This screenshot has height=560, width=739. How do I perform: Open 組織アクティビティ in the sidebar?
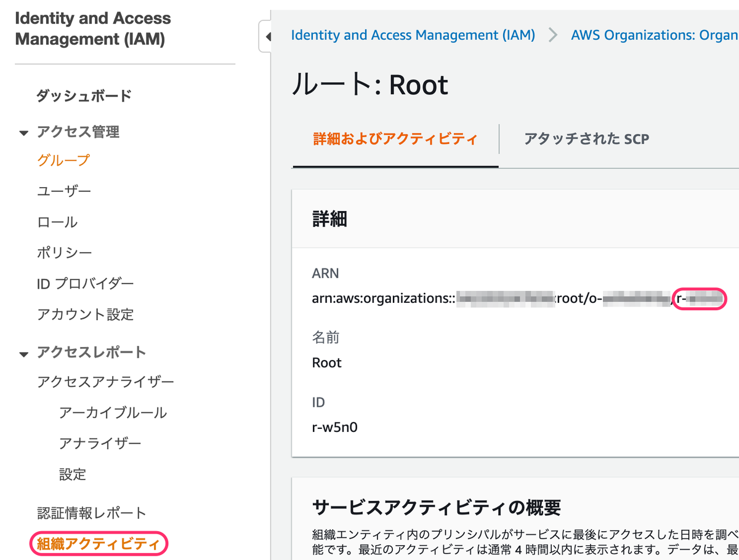click(x=99, y=543)
